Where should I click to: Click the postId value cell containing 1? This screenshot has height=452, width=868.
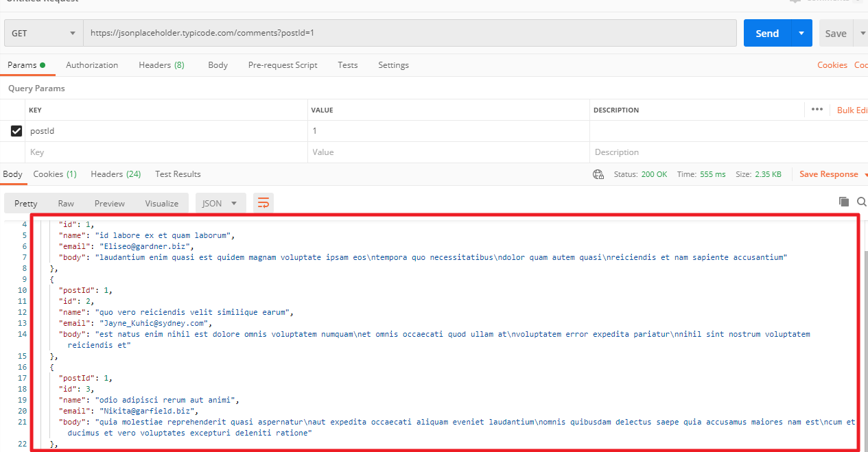[449, 131]
